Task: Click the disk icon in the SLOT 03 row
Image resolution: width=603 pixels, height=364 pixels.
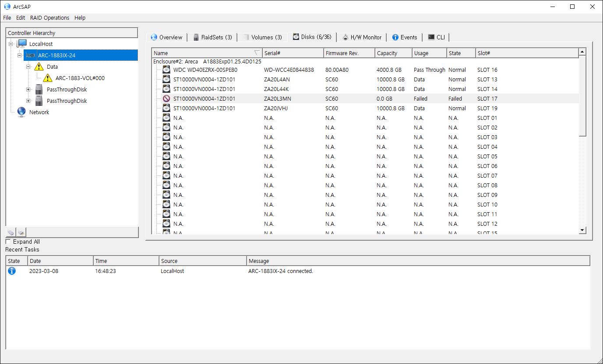Action: [x=166, y=137]
